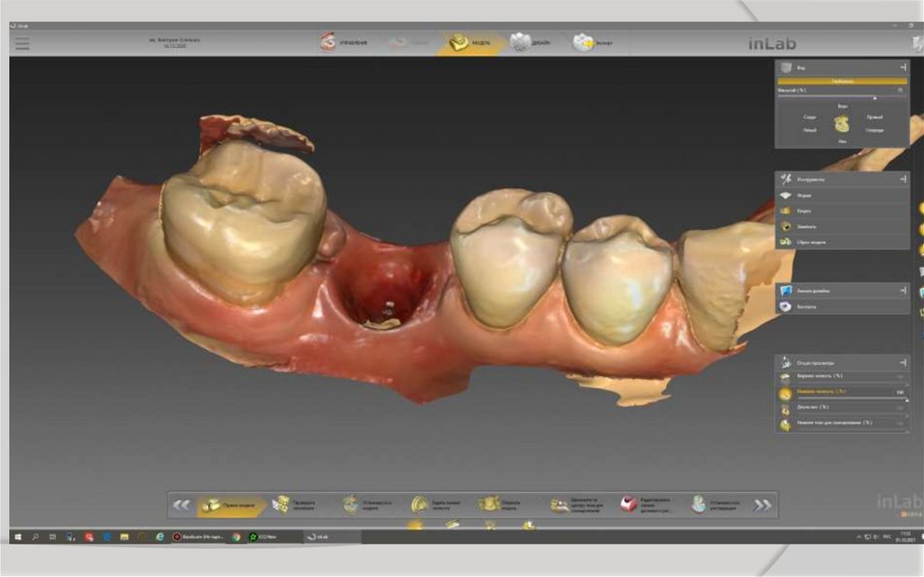Open Task View on the taskbar
Image resolution: width=924 pixels, height=577 pixels.
(52, 537)
